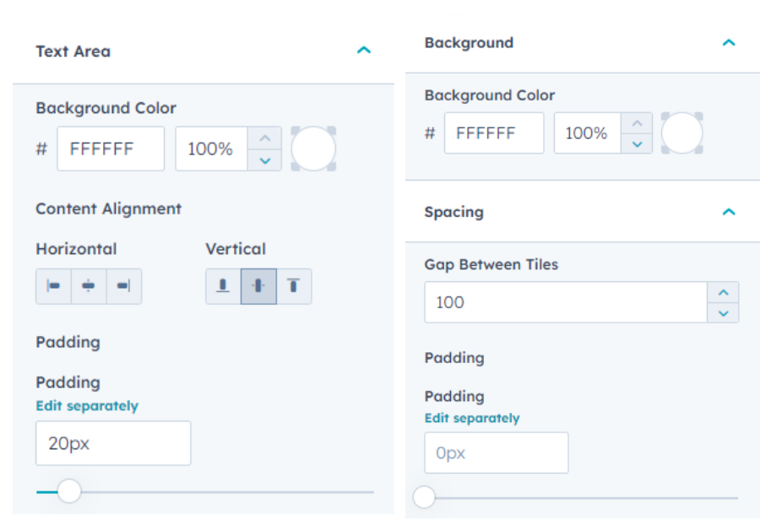Increase Text Area background opacity with up arrow
This screenshot has width=760, height=532.
coord(265,138)
